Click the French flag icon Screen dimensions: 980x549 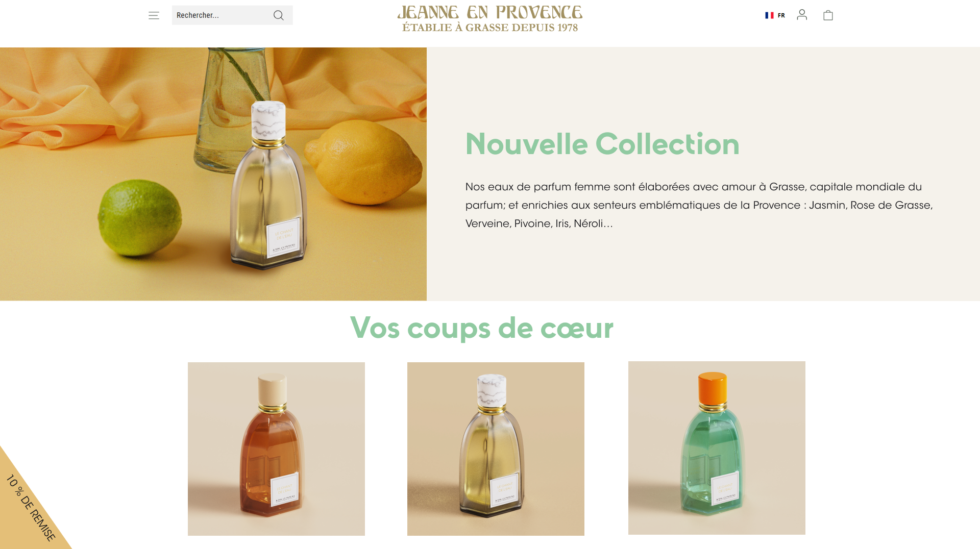click(x=769, y=15)
